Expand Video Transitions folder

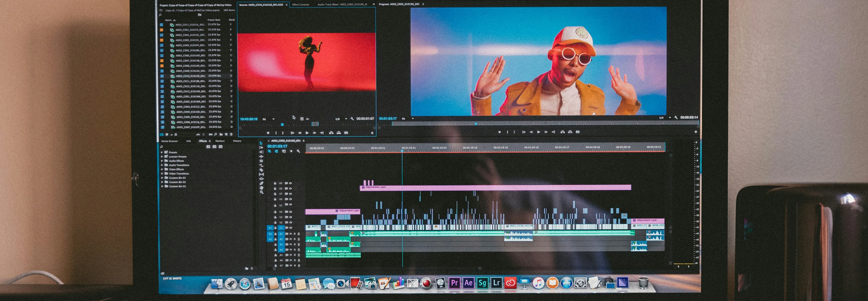(162, 174)
